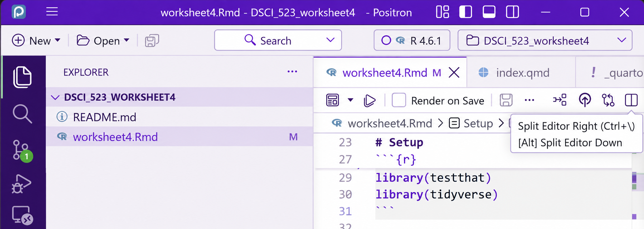Maximize the Positron window
644x229 pixels.
[x=585, y=12]
